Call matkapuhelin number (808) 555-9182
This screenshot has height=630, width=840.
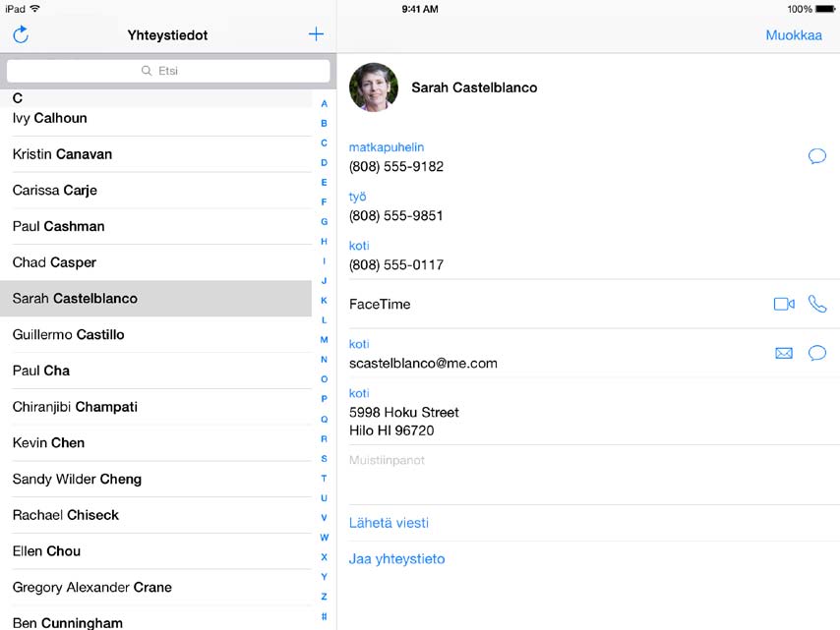396,166
